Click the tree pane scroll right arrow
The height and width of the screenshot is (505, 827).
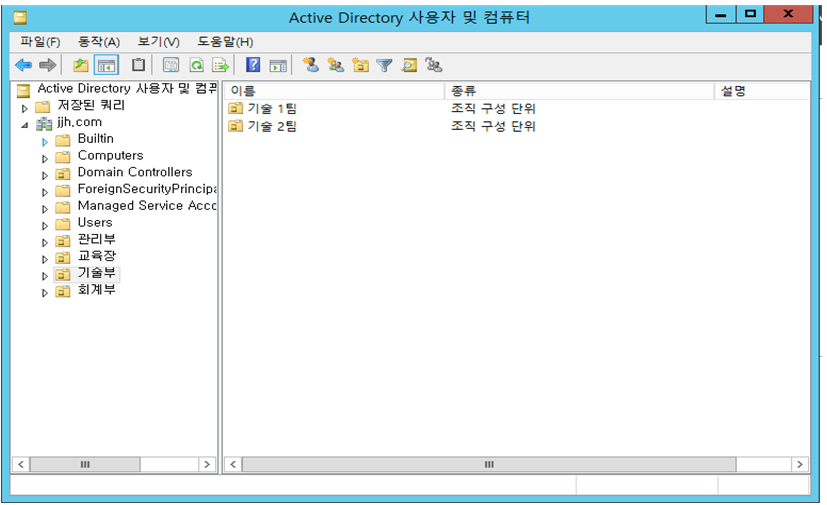(207, 464)
